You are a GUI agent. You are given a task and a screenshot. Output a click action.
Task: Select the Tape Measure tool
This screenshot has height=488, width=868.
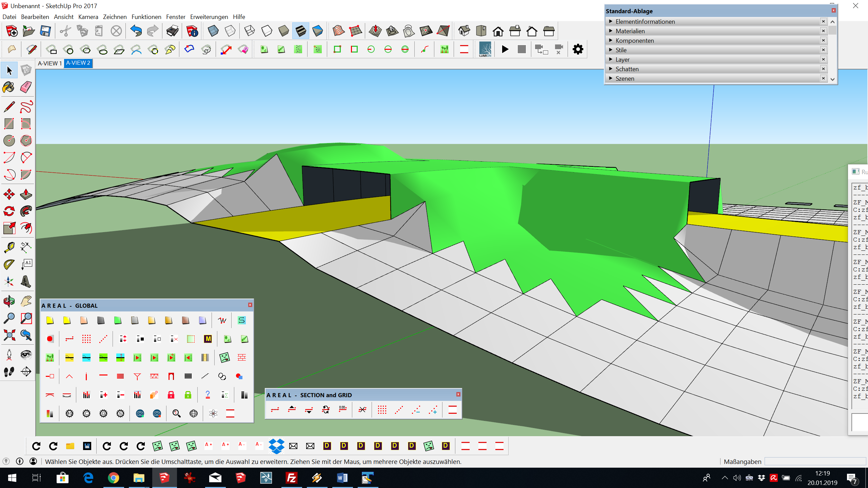coord(9,247)
